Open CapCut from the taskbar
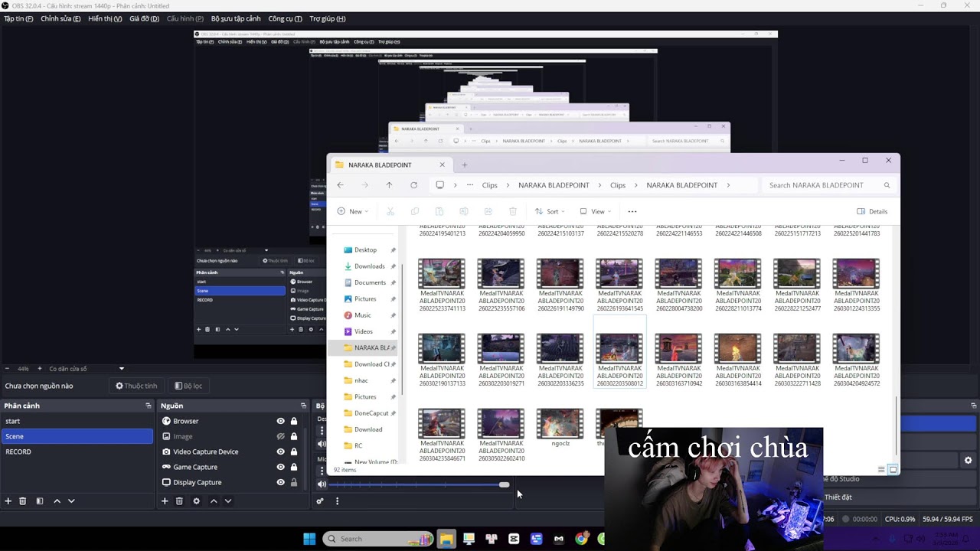 click(514, 539)
